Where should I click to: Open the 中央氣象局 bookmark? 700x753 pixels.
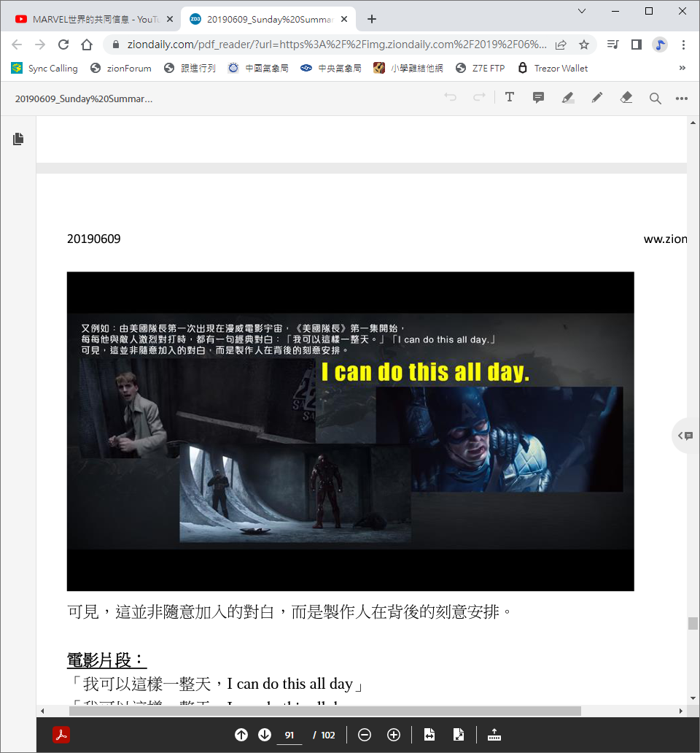[331, 68]
